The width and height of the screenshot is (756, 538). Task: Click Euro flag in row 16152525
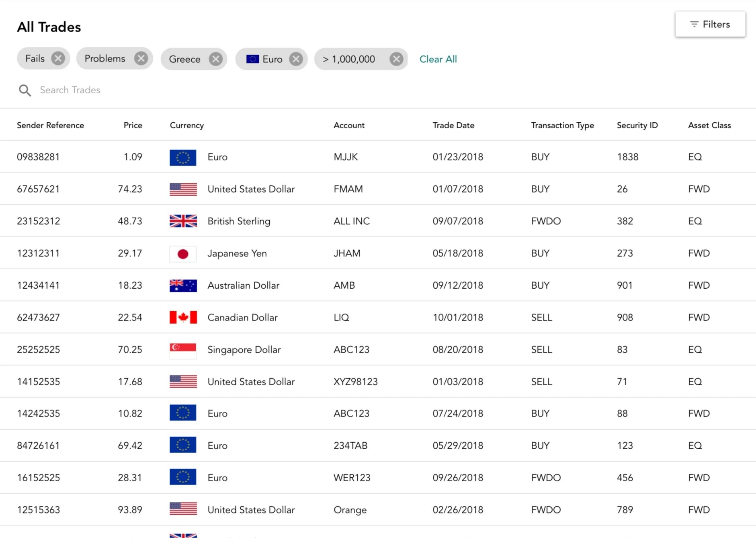pyautogui.click(x=183, y=477)
